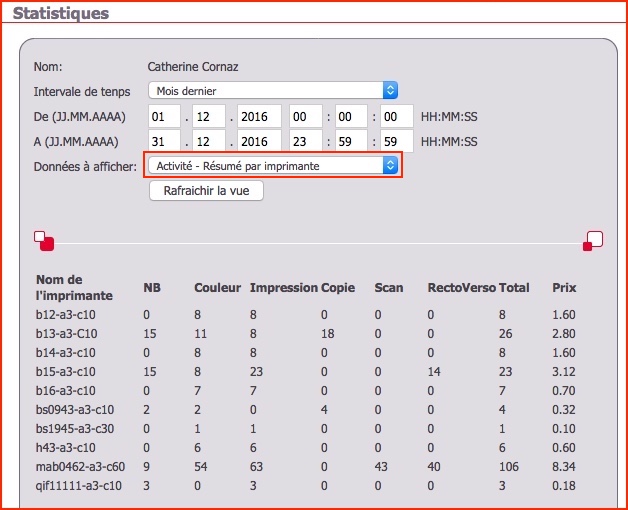The width and height of the screenshot is (628, 510).
Task: Click the NB column header
Action: [152, 288]
